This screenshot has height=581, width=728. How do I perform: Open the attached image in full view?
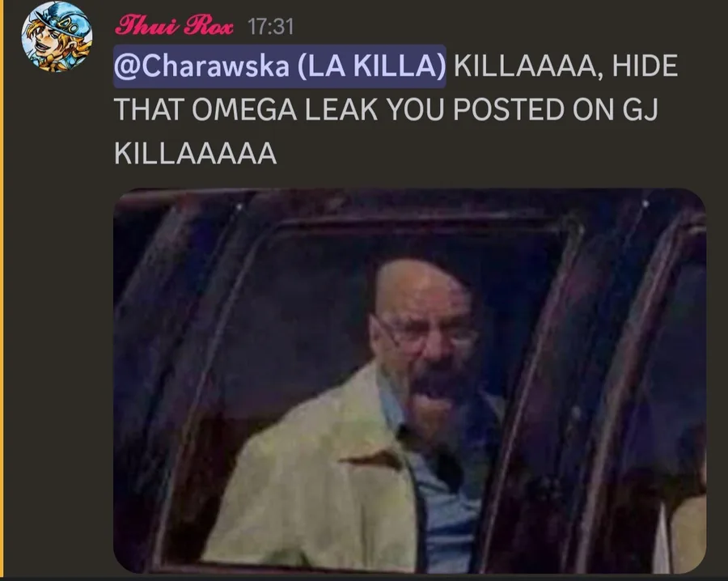[x=409, y=380]
